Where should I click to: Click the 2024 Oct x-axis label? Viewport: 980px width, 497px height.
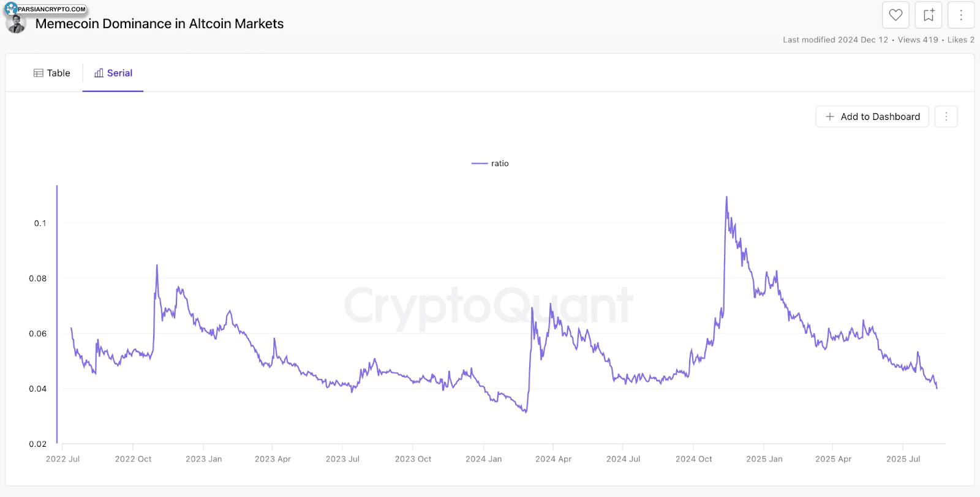[693, 459]
